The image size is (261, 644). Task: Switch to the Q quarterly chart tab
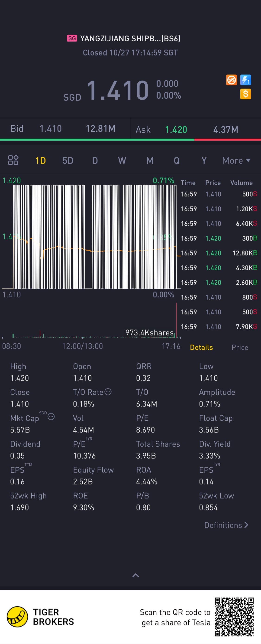pos(177,160)
